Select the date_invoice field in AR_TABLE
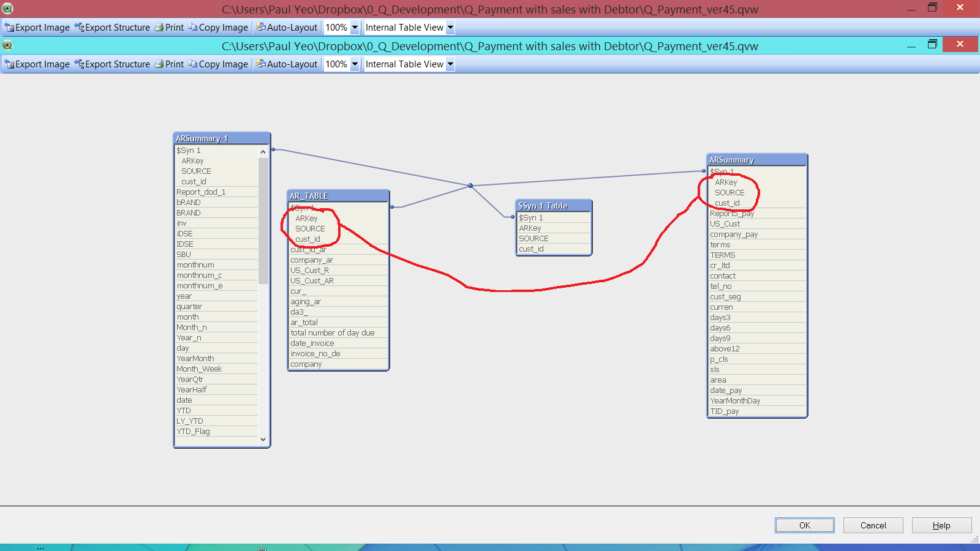Image resolution: width=980 pixels, height=551 pixels. tap(338, 343)
